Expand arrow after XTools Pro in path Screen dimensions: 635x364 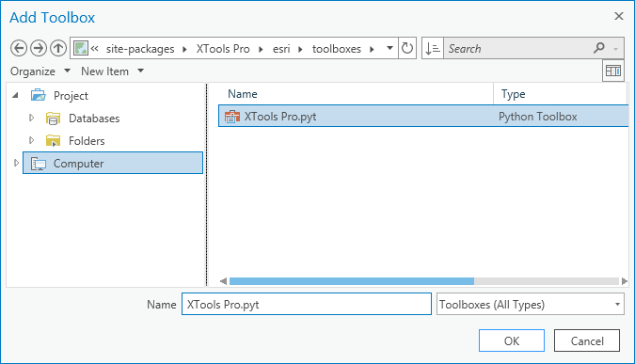point(261,50)
